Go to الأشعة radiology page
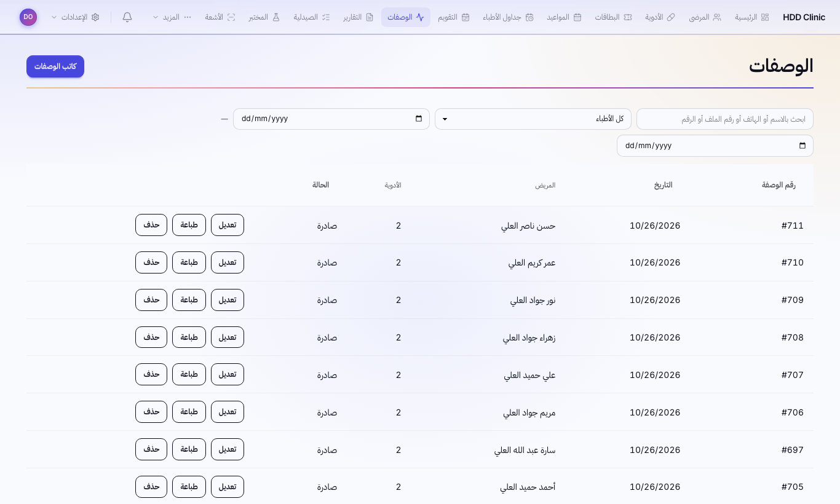 [x=220, y=17]
